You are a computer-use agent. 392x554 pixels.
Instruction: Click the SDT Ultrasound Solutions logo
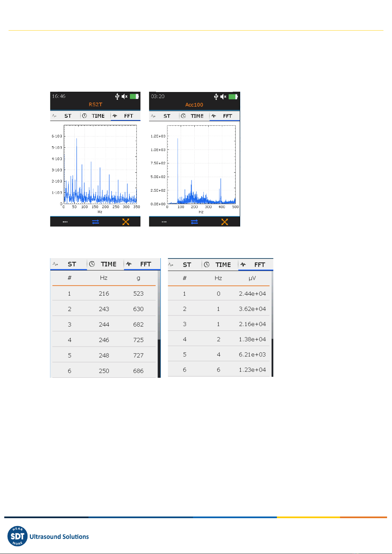(48, 536)
